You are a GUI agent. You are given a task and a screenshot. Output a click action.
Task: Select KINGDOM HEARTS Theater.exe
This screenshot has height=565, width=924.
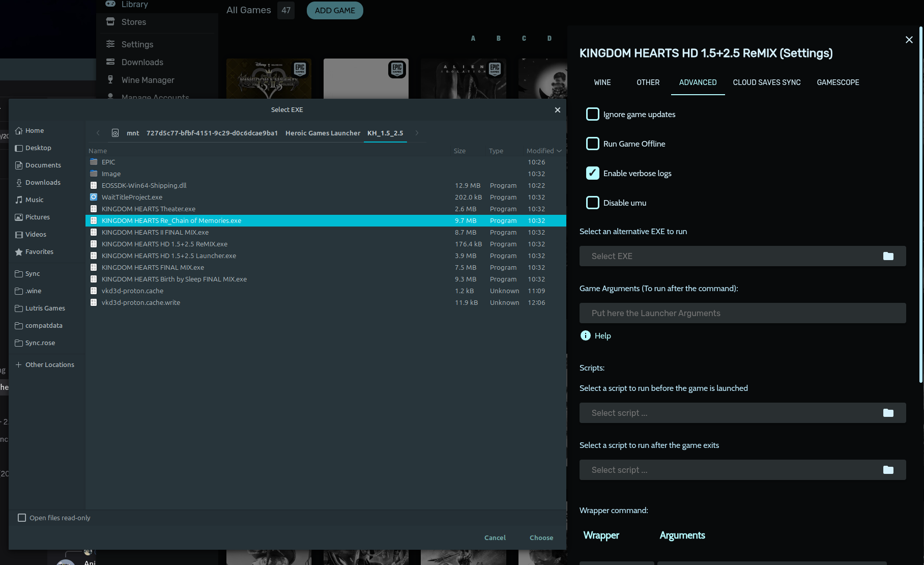click(326, 209)
